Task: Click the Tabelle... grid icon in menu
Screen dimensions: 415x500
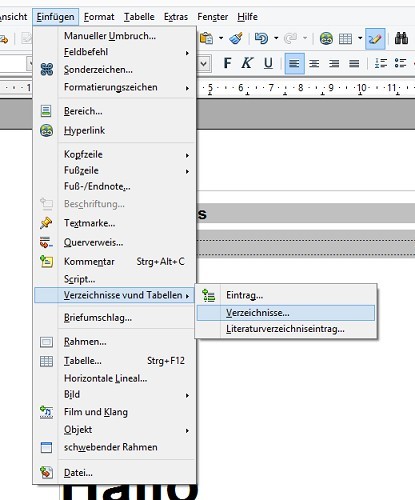Action: click(x=46, y=361)
